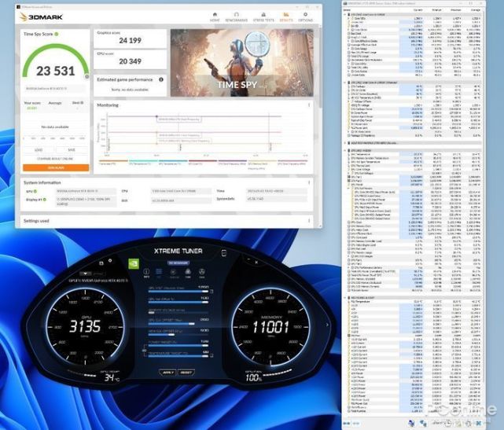This screenshot has height=430, width=504.
Task: Click the save profile icon in Xtreme Tuner
Action: [101, 263]
